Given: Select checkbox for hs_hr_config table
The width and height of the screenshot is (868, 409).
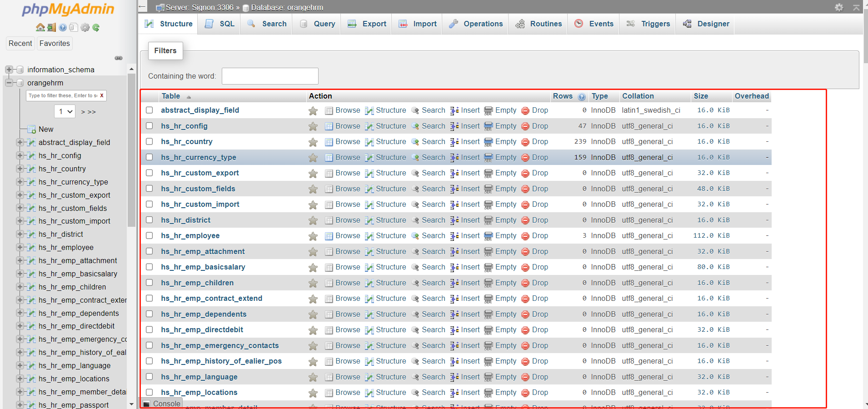Looking at the screenshot, I should (149, 126).
